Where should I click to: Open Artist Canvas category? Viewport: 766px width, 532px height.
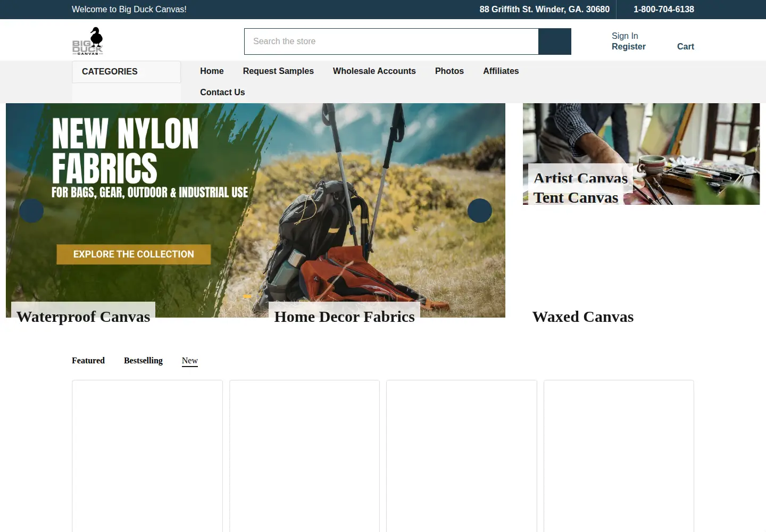tap(580, 178)
